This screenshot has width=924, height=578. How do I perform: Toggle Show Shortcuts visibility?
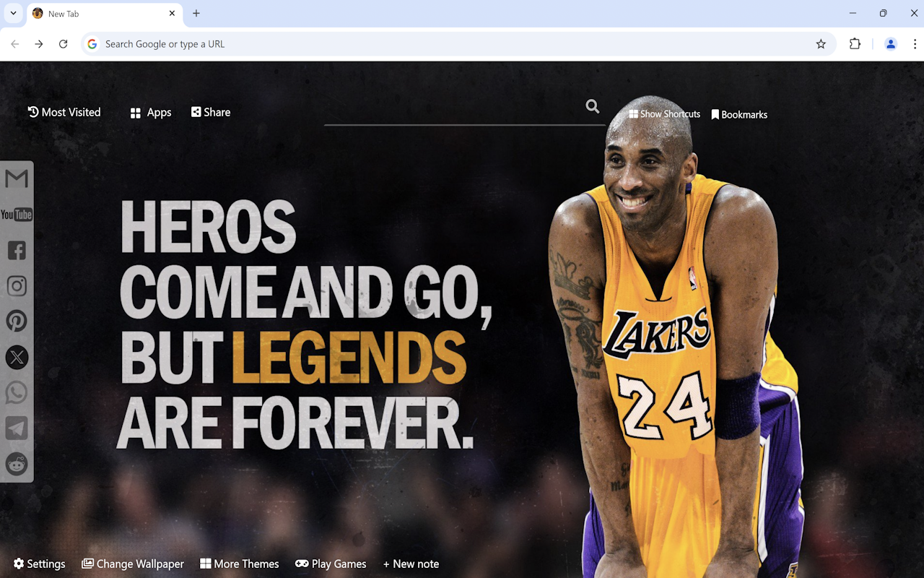tap(663, 114)
